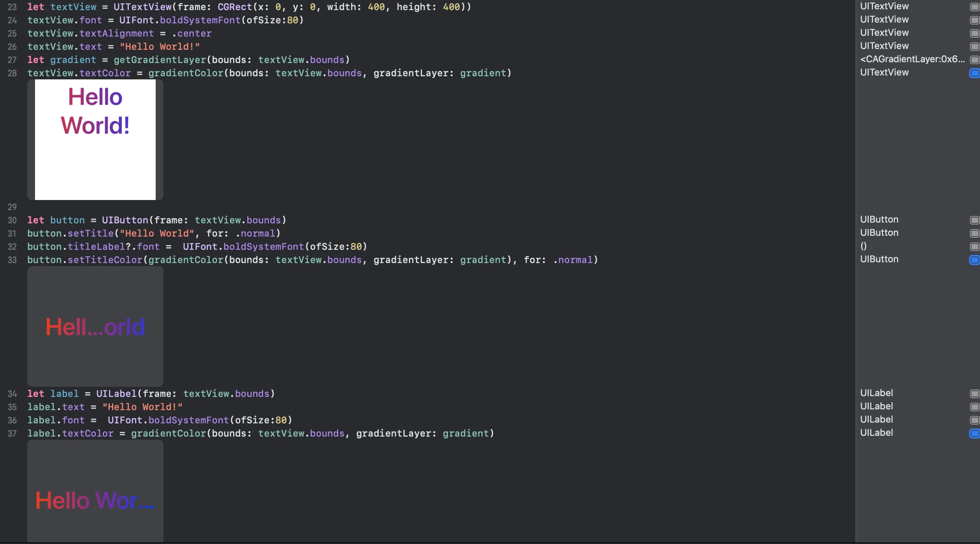980x544 pixels.
Task: Hide inline result for line 33 UIButton
Action: (974, 260)
